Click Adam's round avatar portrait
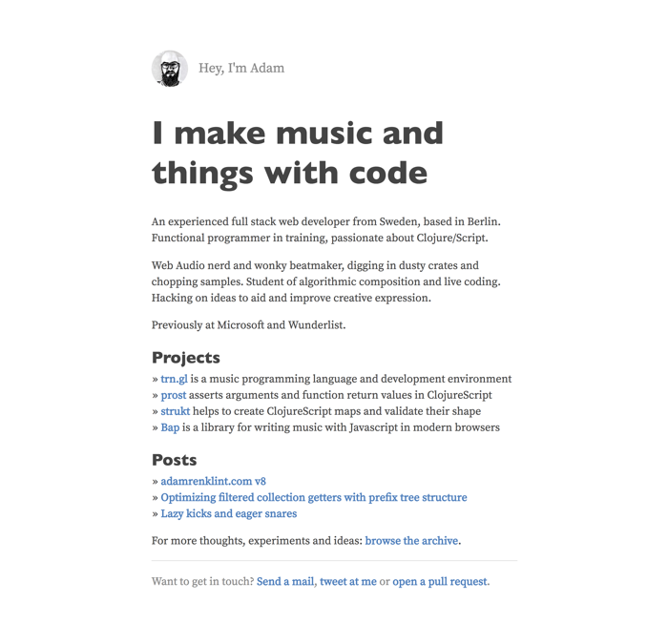This screenshot has height=644, width=668. [x=170, y=69]
